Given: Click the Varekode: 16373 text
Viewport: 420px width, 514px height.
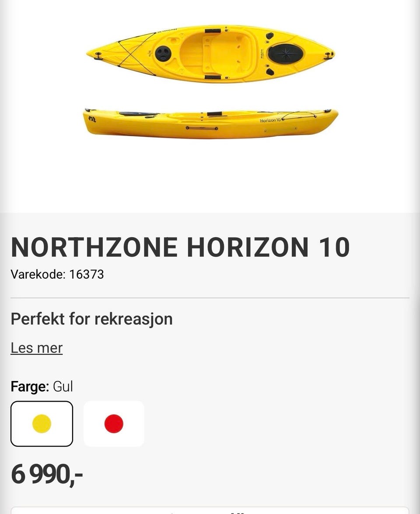Looking at the screenshot, I should 57,274.
